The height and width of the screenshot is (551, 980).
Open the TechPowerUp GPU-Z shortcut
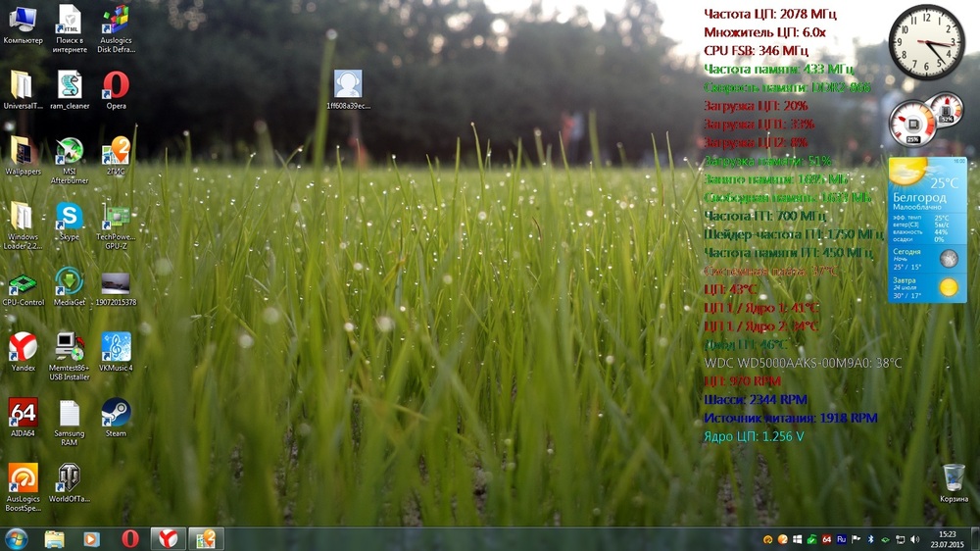[116, 218]
